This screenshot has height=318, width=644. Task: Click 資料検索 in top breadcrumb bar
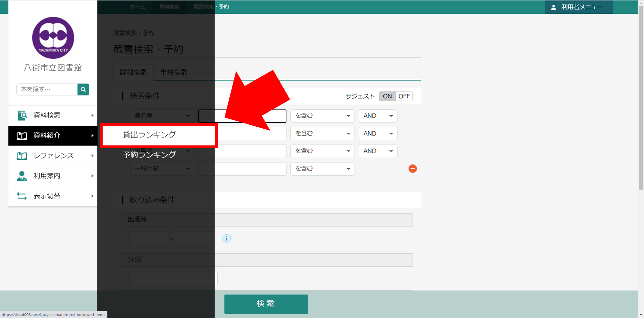pos(169,7)
